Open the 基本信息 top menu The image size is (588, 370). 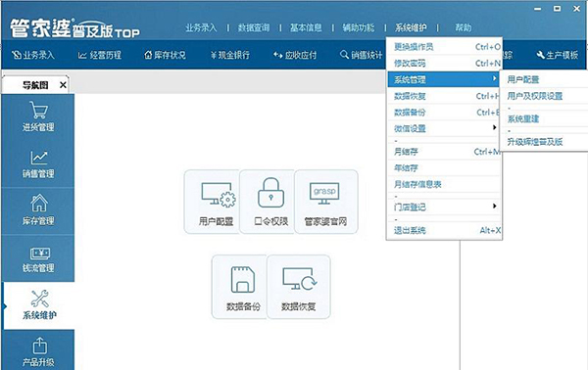point(306,27)
